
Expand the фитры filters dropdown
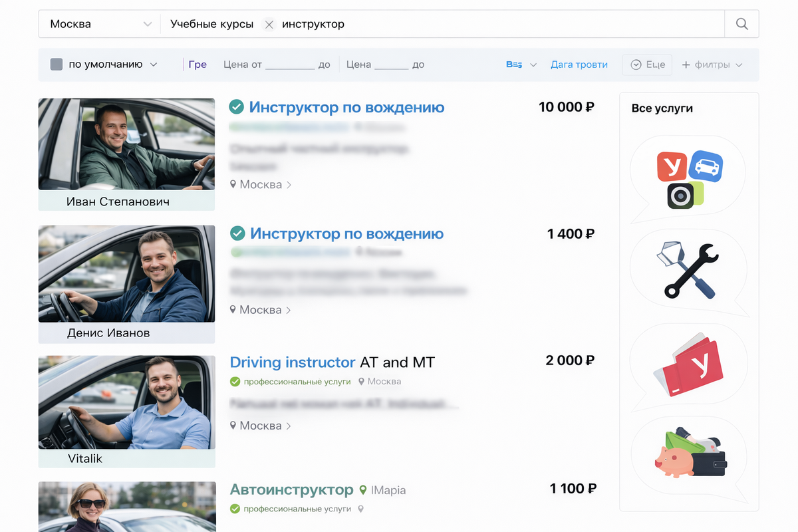tap(712, 65)
